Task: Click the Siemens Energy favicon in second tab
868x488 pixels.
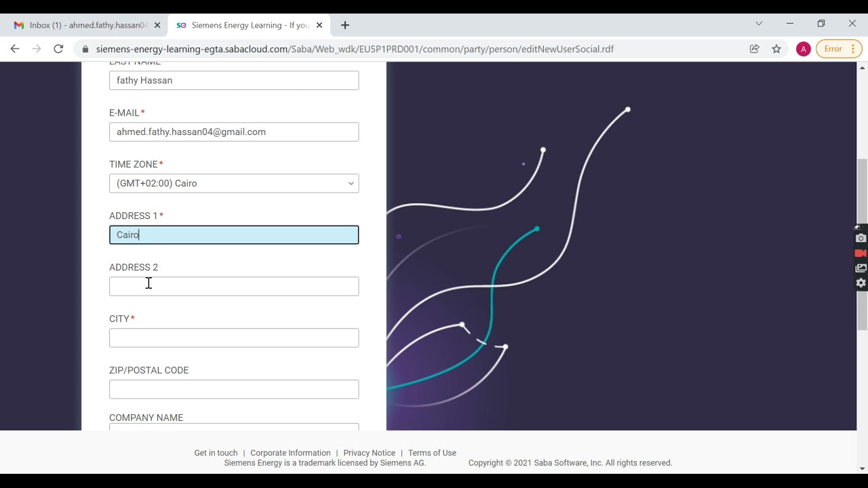Action: pyautogui.click(x=181, y=25)
